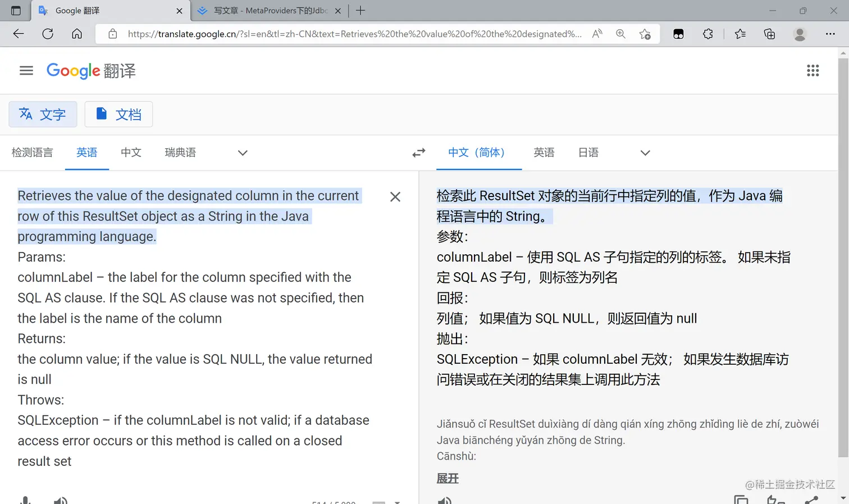Click the source line 'Params:'

(x=42, y=257)
